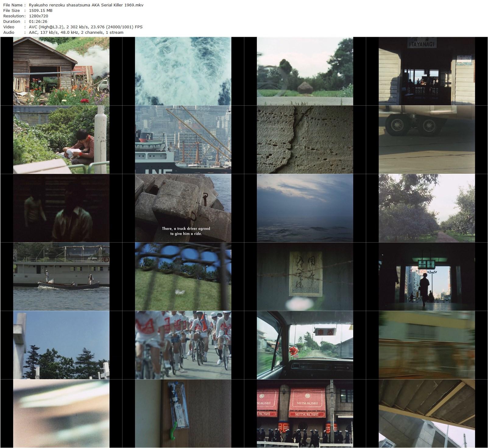The image size is (488, 448).
Task: Select the foamy ocean waves thumbnail
Action: tap(183, 71)
